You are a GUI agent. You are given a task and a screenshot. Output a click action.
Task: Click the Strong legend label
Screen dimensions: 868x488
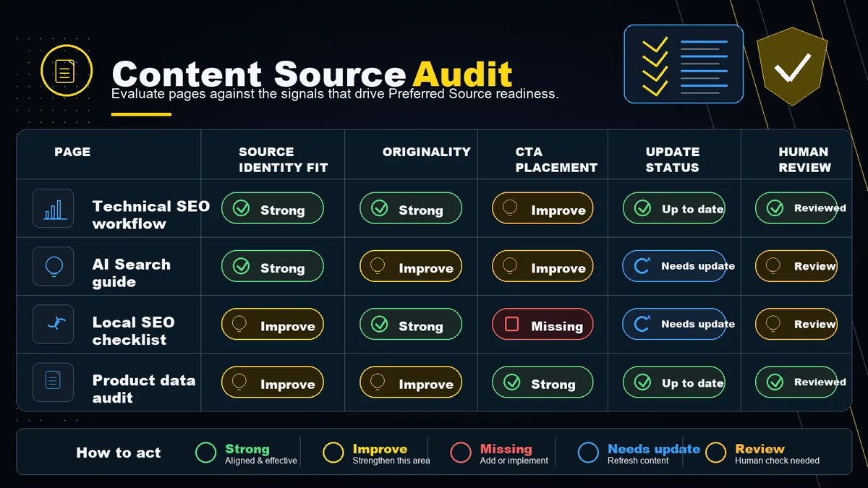pyautogui.click(x=247, y=449)
